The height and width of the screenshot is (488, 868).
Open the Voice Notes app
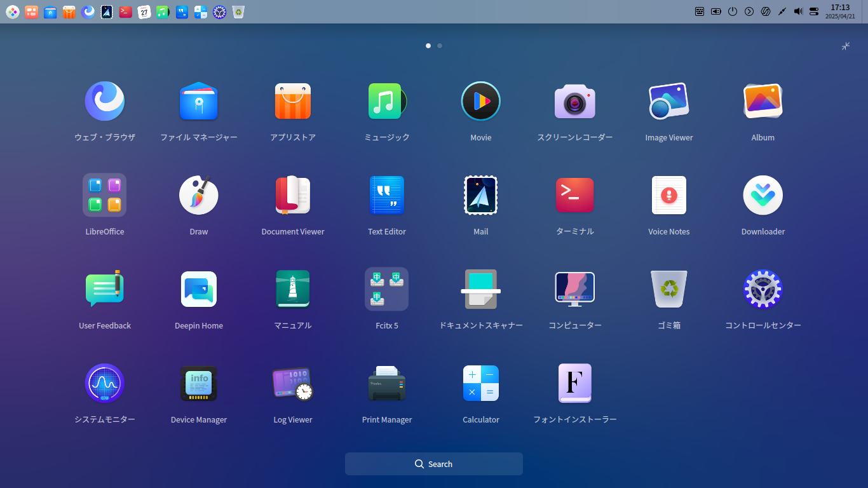[x=669, y=196]
